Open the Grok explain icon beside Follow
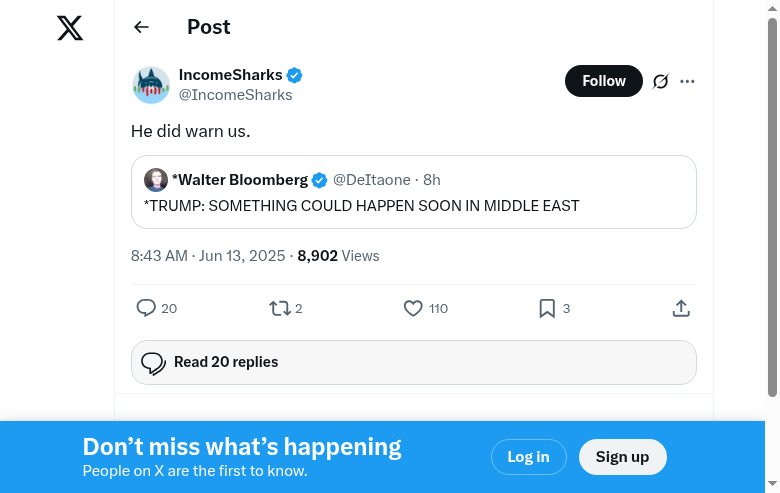Image resolution: width=780 pixels, height=493 pixels. [660, 81]
